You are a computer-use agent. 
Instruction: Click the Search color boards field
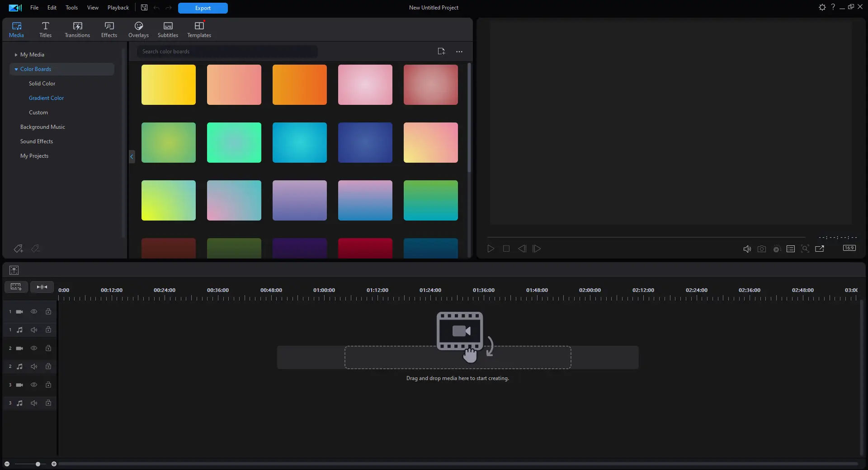227,52
